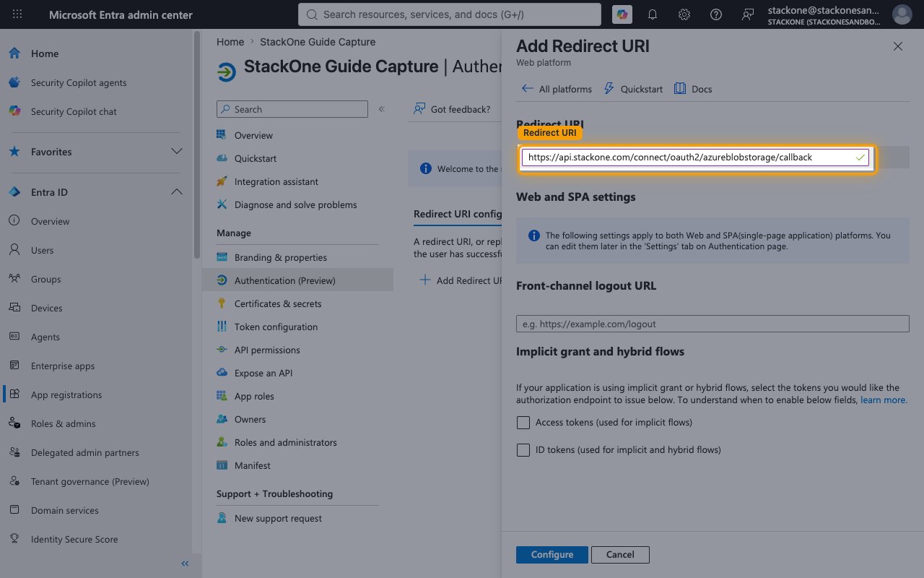This screenshot has width=924, height=578.
Task: Open the notifications bell
Action: tap(653, 14)
